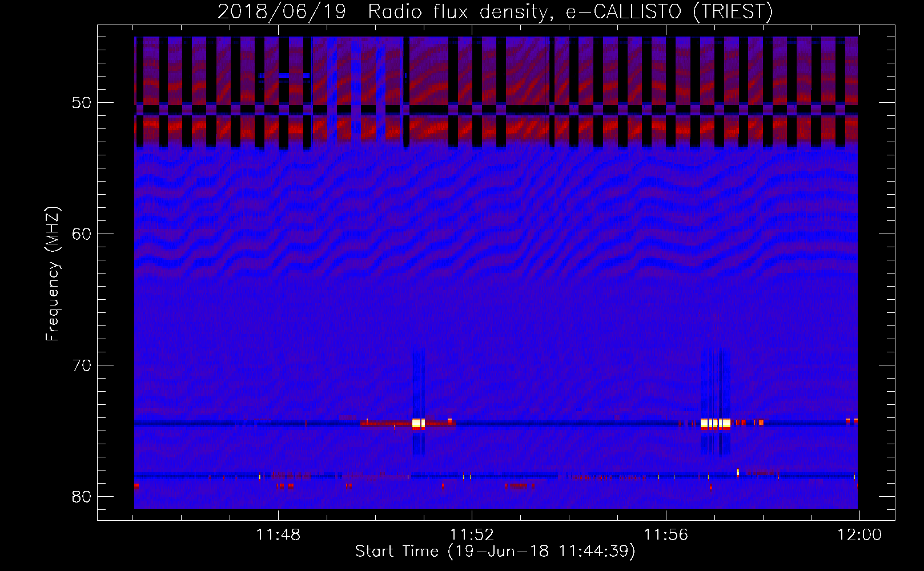Viewport: 924px width, 571px height.
Task: Click the 80 frequency tick label
Action: pyautogui.click(x=82, y=497)
